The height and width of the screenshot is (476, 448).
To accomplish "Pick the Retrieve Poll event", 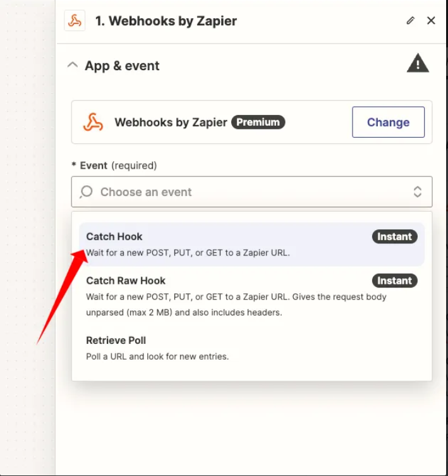I will tap(251, 348).
